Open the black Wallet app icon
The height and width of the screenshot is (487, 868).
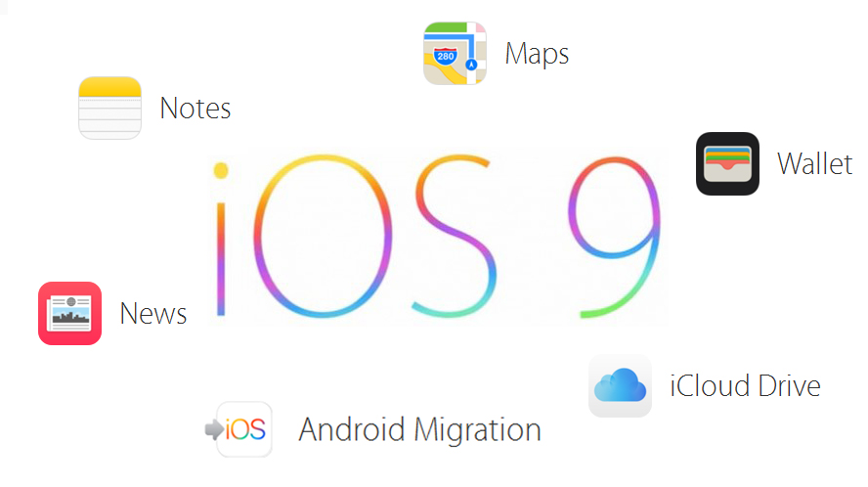coord(727,163)
